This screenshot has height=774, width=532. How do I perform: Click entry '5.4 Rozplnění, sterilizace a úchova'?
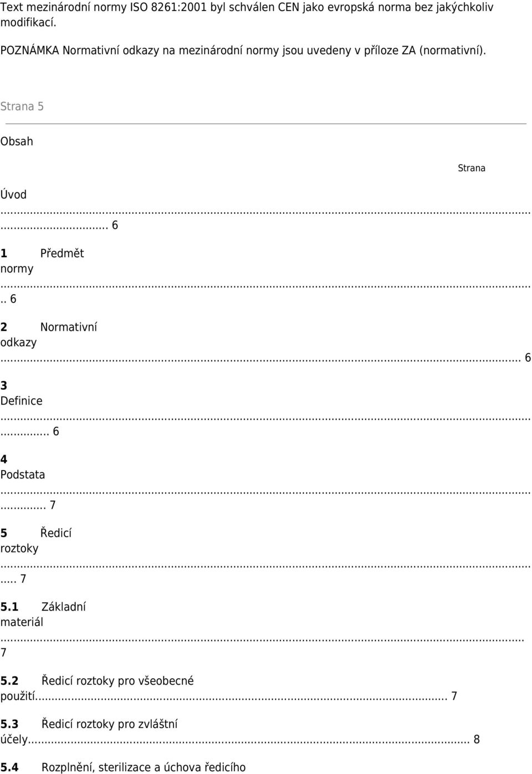[x=123, y=767]
